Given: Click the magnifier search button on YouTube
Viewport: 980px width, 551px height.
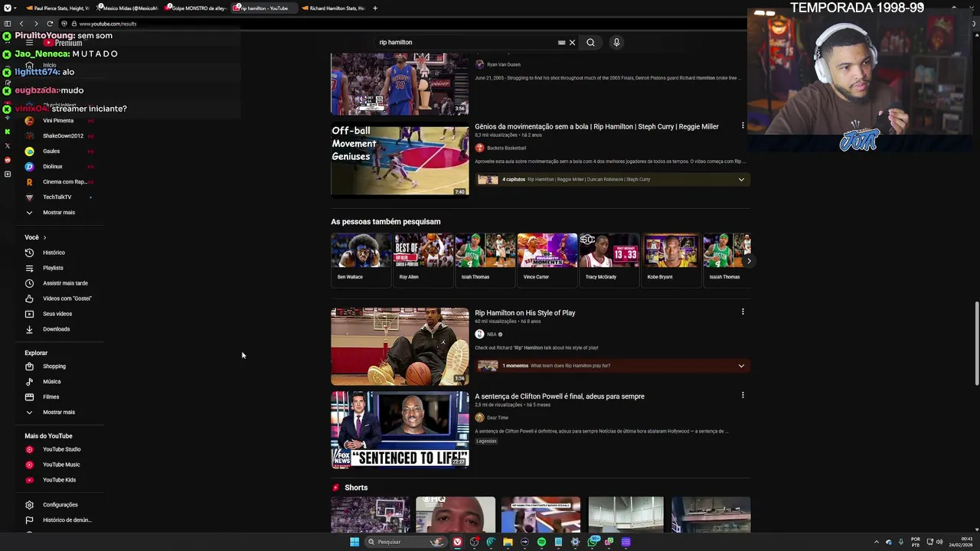Looking at the screenshot, I should pyautogui.click(x=590, y=43).
